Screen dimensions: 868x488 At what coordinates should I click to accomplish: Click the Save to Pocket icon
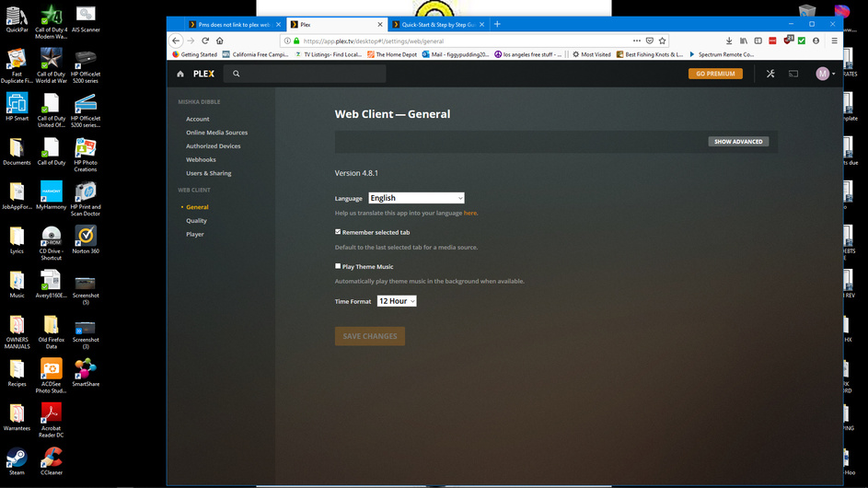649,41
